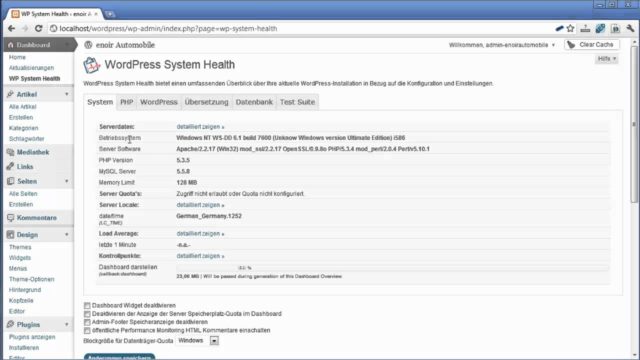Open Schlagwörter in the sidebar
The height and width of the screenshot is (360, 640).
[27, 139]
